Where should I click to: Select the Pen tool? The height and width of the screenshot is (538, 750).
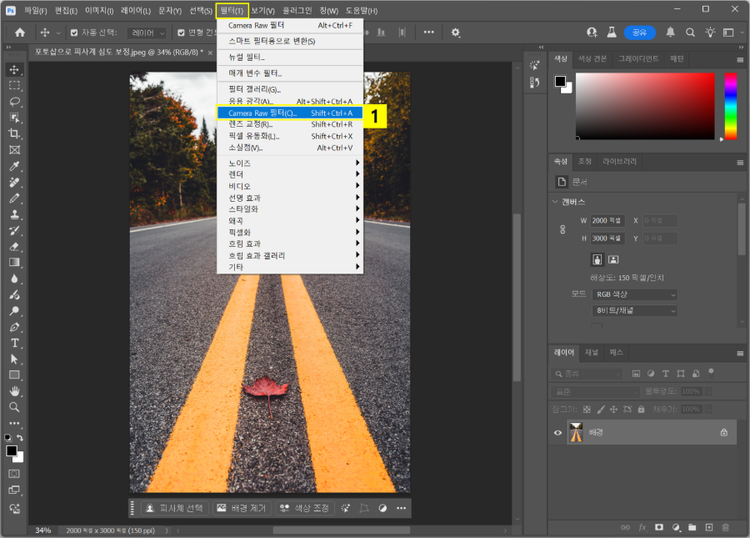[14, 327]
